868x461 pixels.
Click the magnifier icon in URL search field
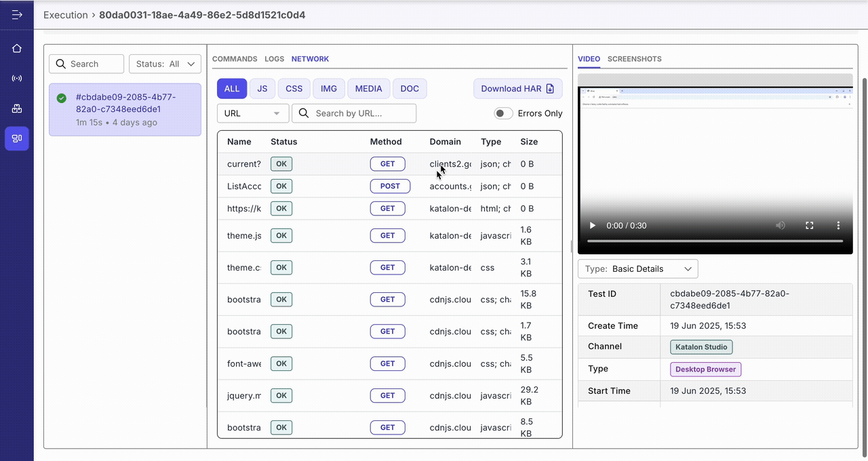click(304, 113)
